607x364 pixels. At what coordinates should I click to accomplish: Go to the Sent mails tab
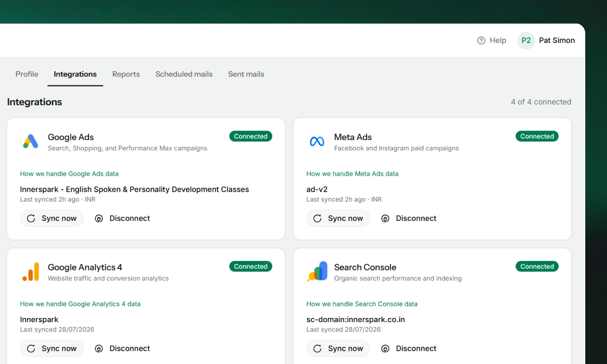click(246, 74)
